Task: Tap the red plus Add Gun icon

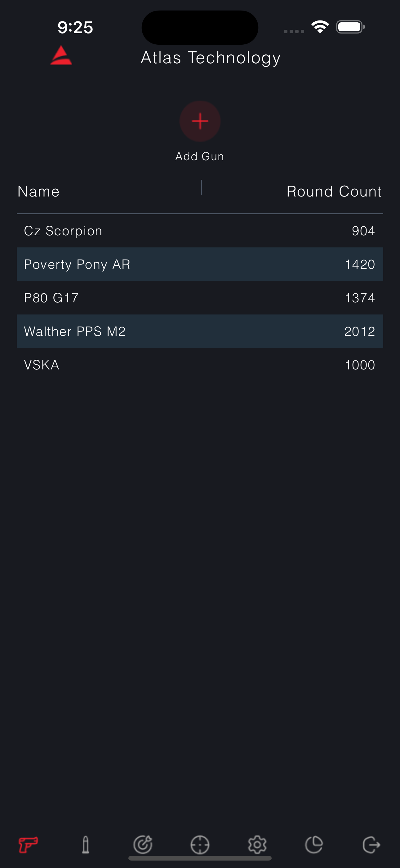Action: [200, 121]
